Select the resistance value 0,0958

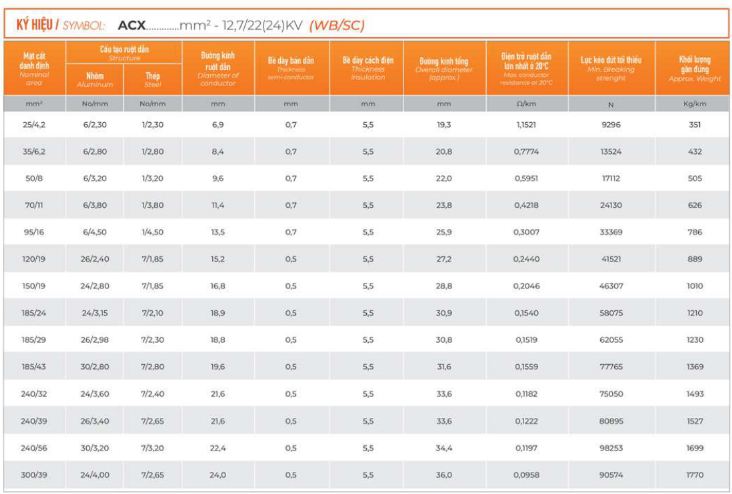coord(526,475)
